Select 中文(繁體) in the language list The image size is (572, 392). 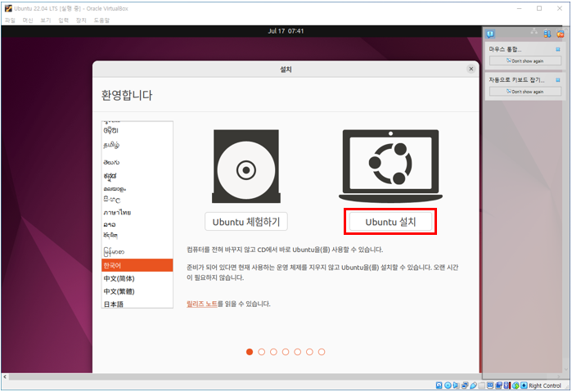137,291
